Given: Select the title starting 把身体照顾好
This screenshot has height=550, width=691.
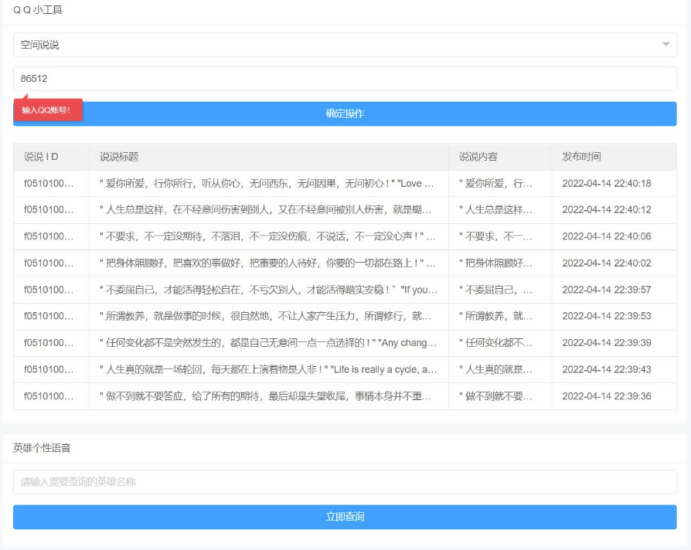Looking at the screenshot, I should point(267,263).
